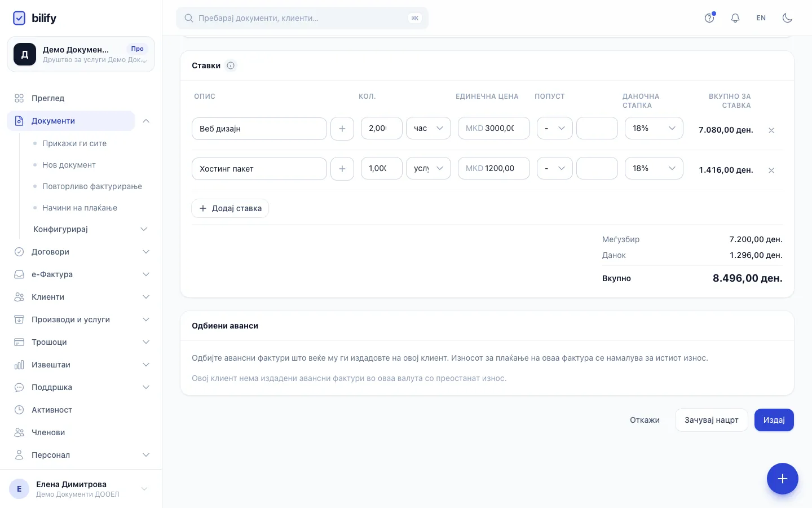Focus the search documents field
Viewport: 812px width, 508px height.
click(302, 18)
